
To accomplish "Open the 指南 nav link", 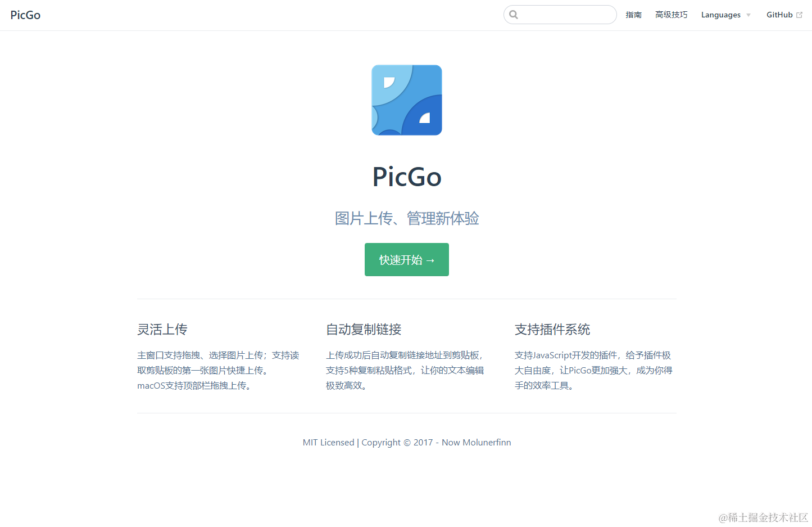I will click(x=633, y=15).
